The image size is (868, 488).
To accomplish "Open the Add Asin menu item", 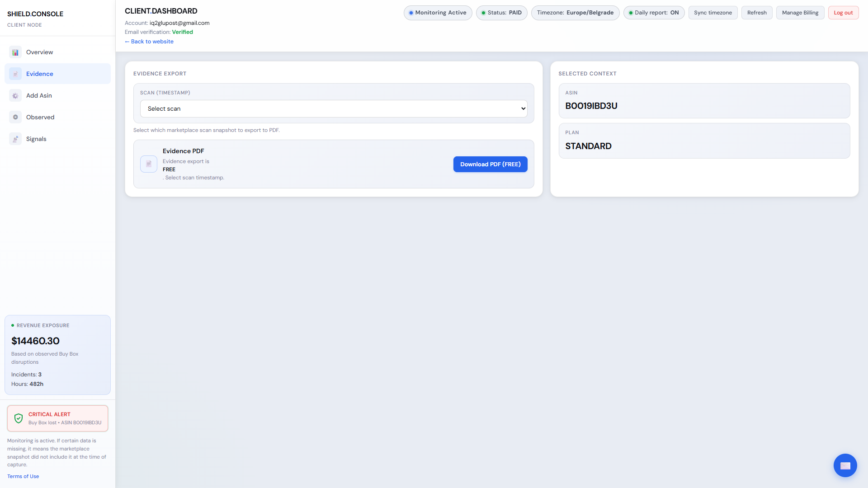I will [39, 96].
